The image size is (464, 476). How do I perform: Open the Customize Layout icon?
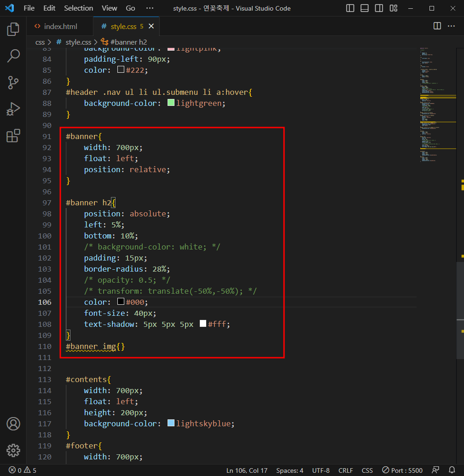[393, 8]
